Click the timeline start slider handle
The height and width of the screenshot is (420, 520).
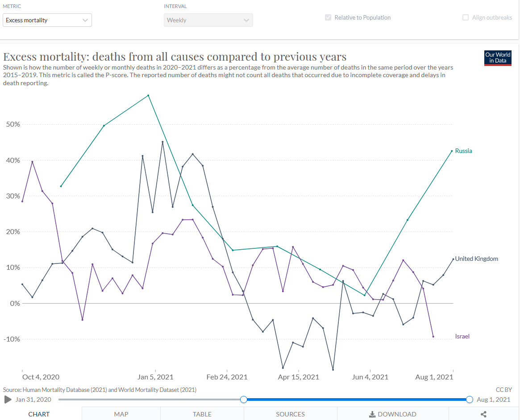click(244, 399)
